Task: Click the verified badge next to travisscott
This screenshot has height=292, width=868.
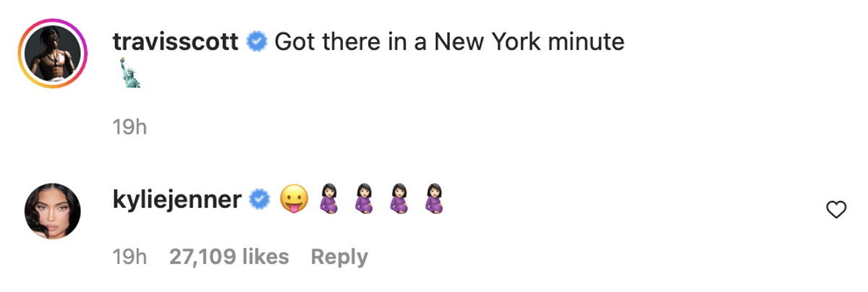Action: [257, 43]
